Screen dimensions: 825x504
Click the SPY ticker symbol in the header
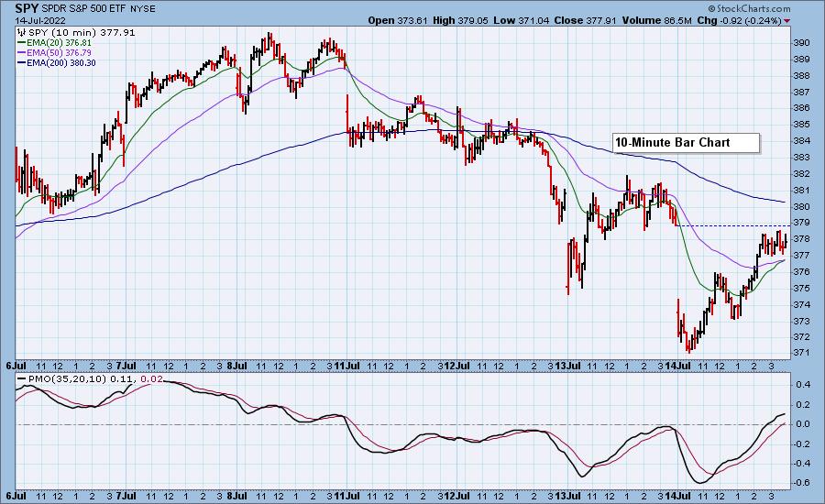[27, 8]
